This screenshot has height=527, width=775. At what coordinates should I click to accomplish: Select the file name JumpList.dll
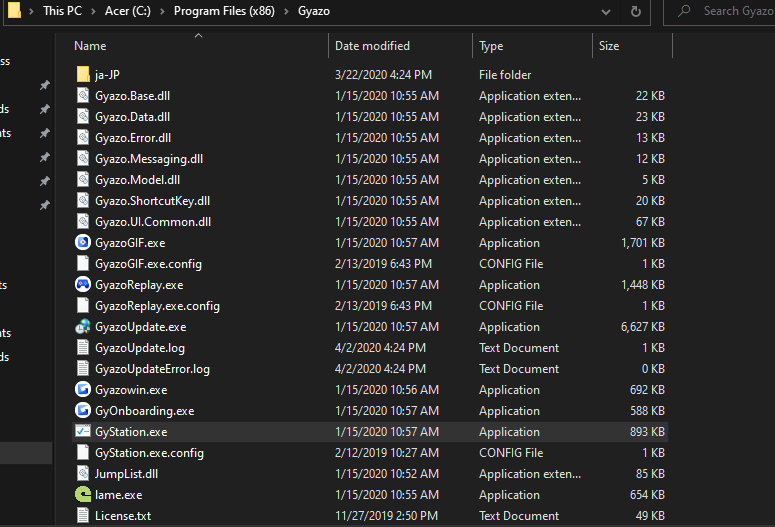tap(127, 474)
